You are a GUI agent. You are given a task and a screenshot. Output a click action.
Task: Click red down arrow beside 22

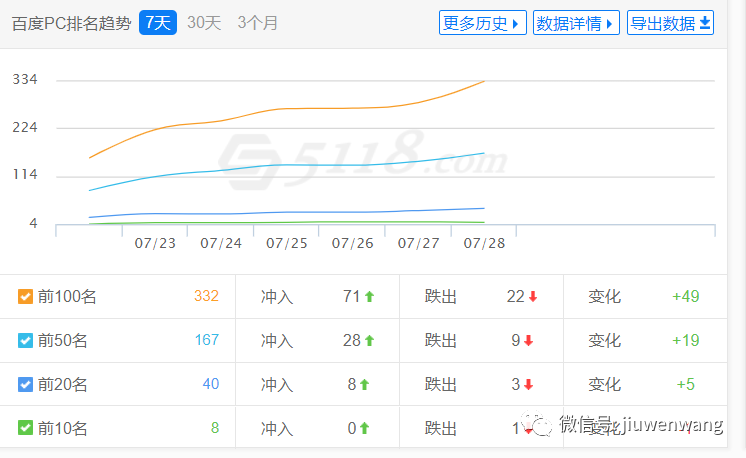[533, 297]
